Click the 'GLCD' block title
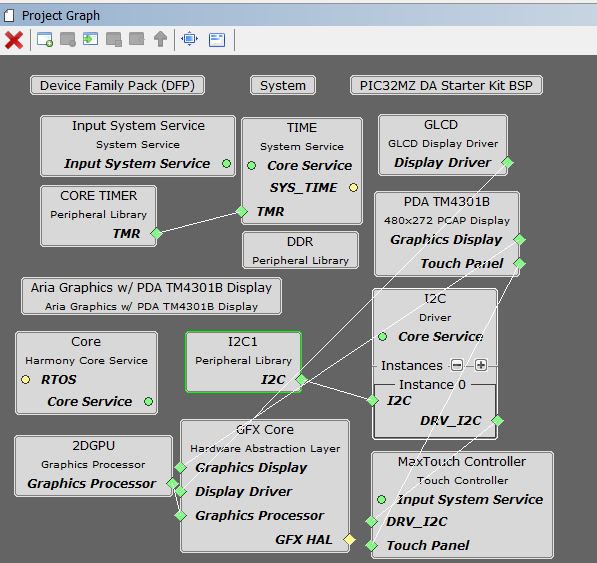Viewport: 597px width, 563px height. tap(441, 125)
